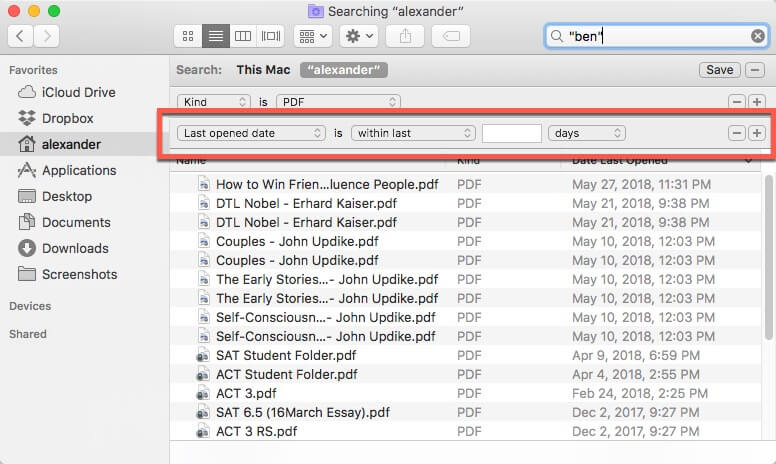This screenshot has width=776, height=464.
Task: Remove the Last opened date criteria row
Action: (x=737, y=133)
